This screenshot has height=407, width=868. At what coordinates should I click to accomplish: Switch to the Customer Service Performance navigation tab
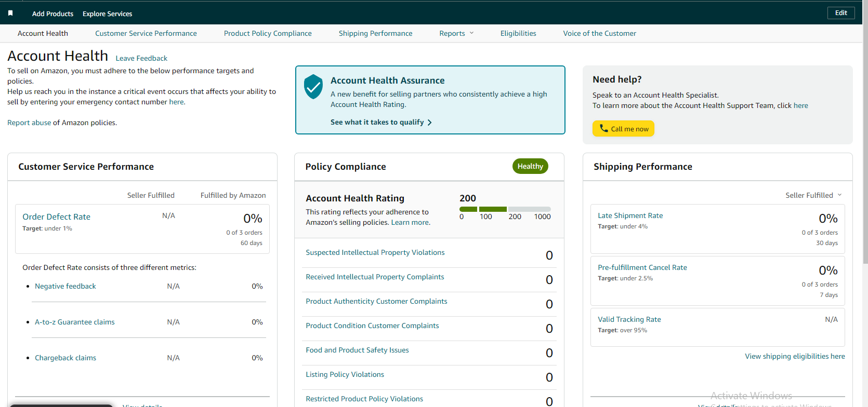146,33
